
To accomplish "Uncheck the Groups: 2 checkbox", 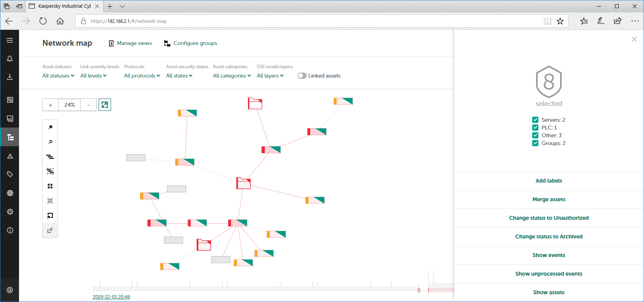I will [x=535, y=143].
